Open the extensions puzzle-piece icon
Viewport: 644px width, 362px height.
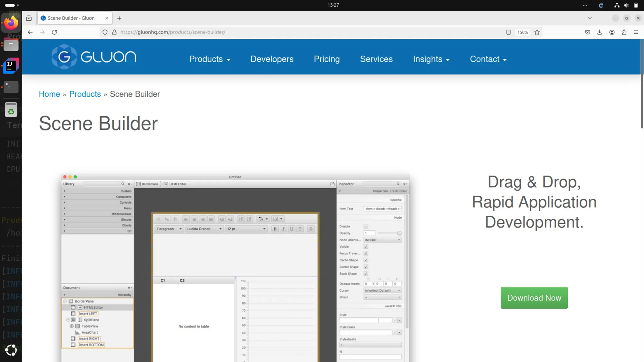(624, 32)
